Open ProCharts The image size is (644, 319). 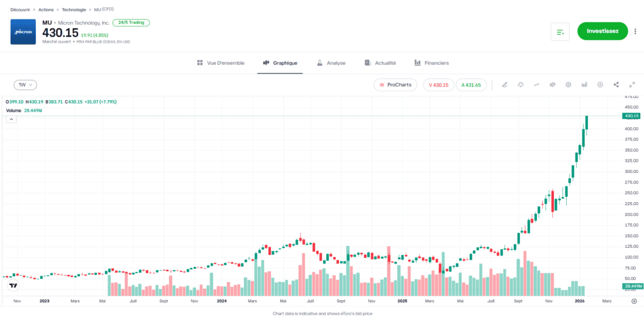pos(395,85)
